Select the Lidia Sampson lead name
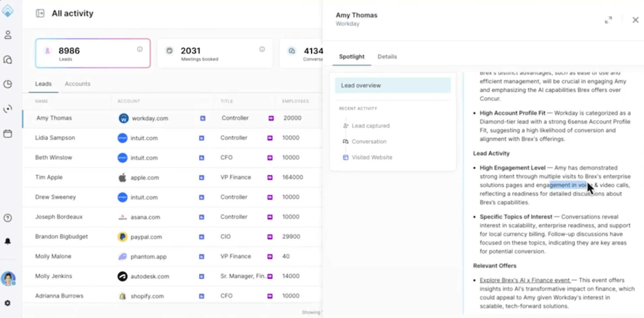 pos(55,138)
